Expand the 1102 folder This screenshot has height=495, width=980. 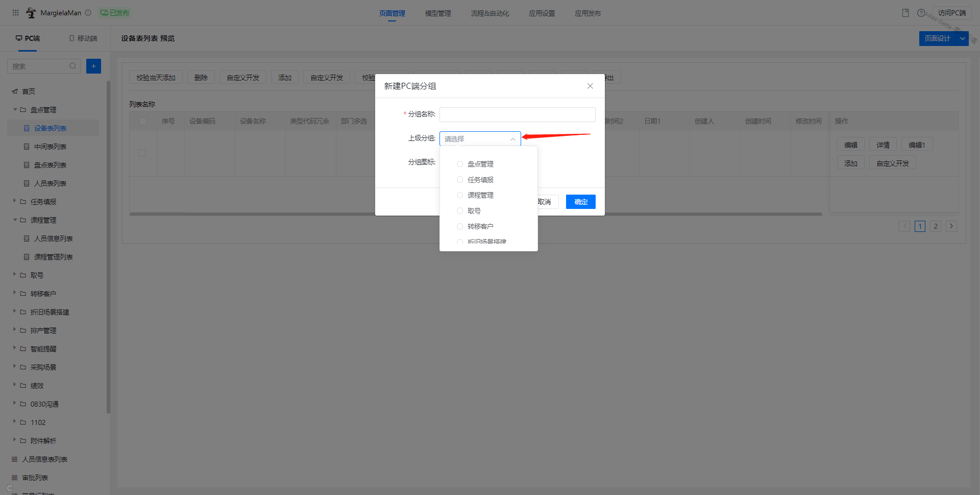(x=15, y=422)
